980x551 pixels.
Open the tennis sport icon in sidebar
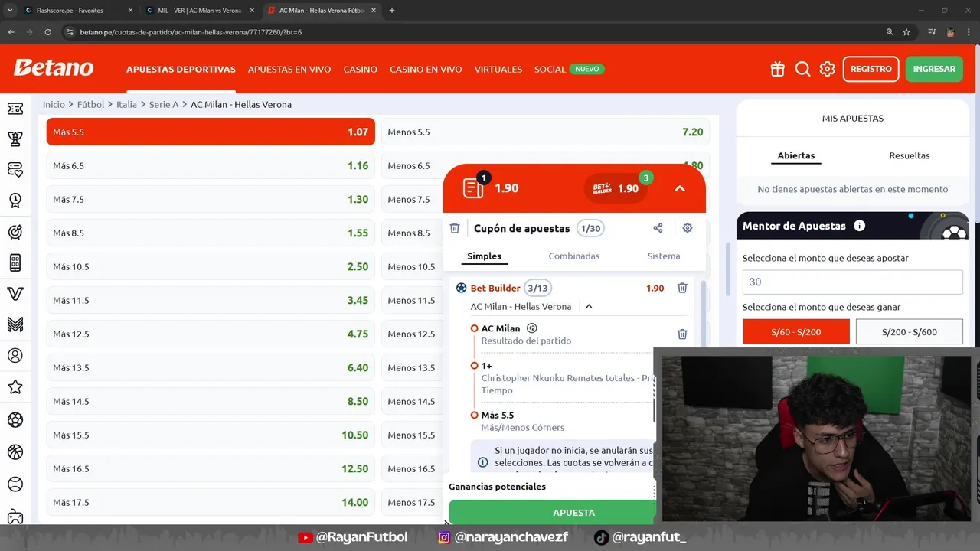(15, 484)
